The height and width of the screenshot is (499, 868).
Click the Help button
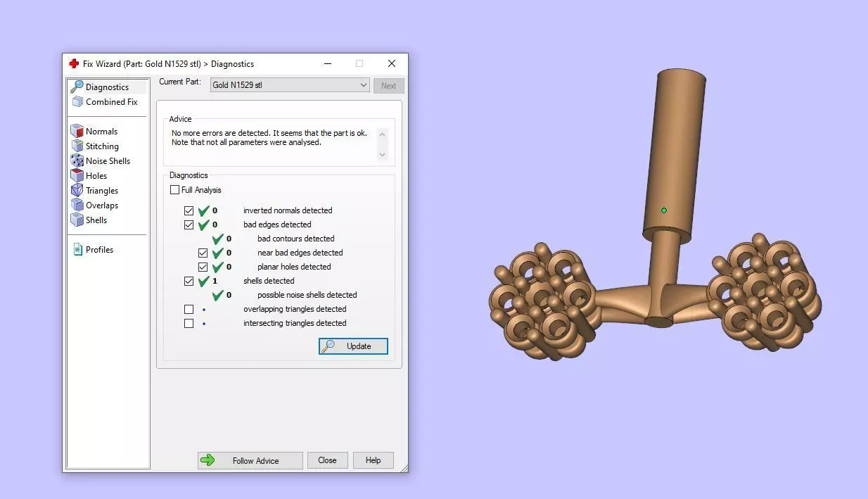pyautogui.click(x=373, y=460)
